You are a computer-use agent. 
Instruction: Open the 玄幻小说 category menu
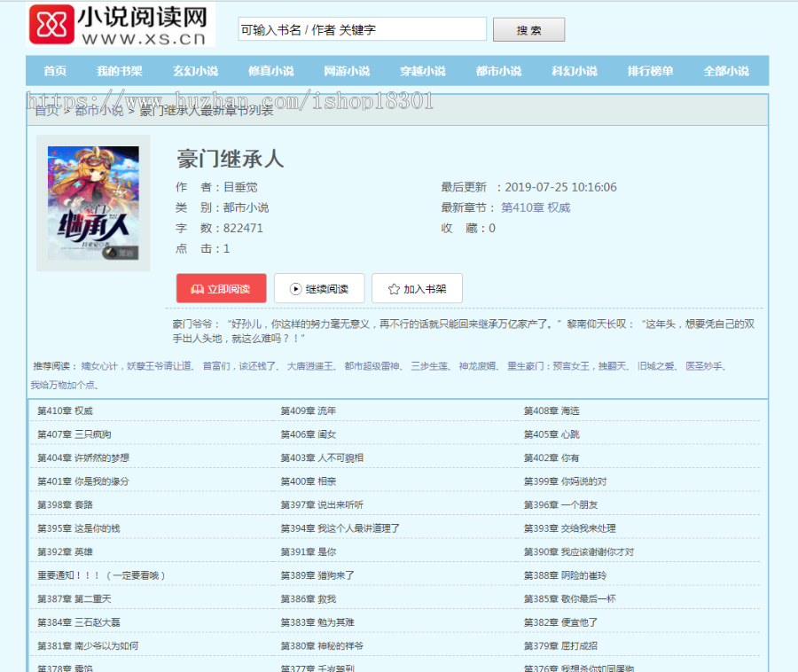pos(195,71)
